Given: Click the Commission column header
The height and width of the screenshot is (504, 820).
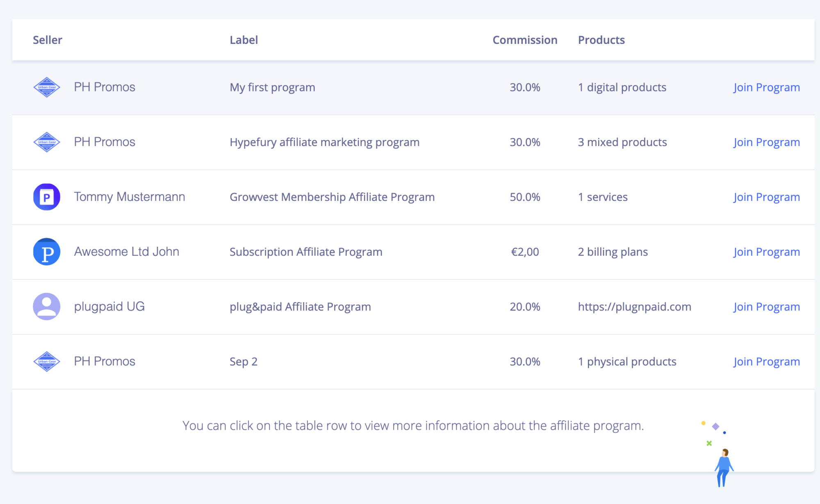Looking at the screenshot, I should [524, 40].
